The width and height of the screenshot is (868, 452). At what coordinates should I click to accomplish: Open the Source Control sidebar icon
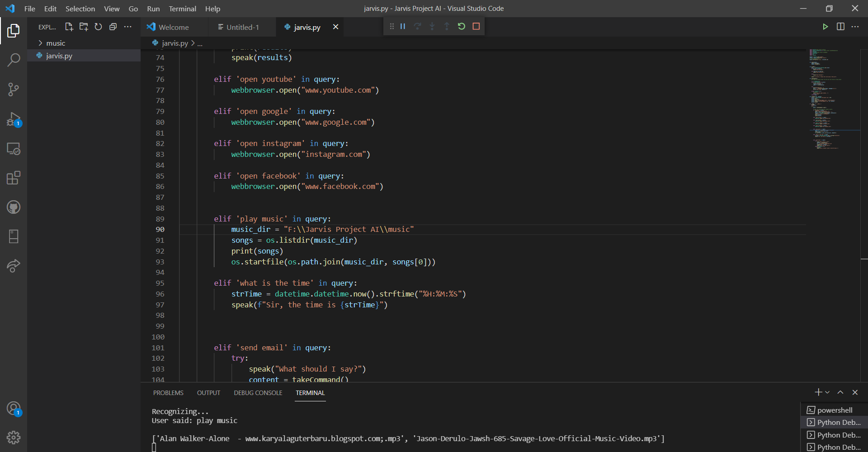[x=14, y=89]
